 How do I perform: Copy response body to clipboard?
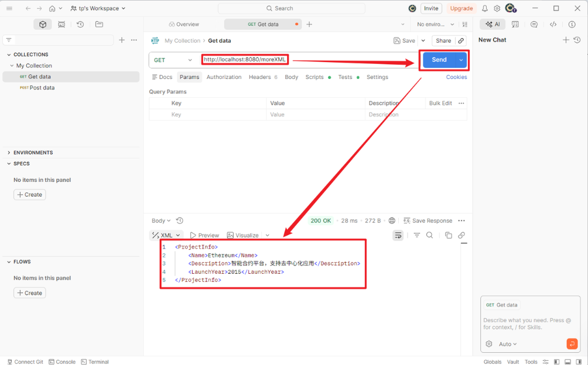tap(448, 235)
